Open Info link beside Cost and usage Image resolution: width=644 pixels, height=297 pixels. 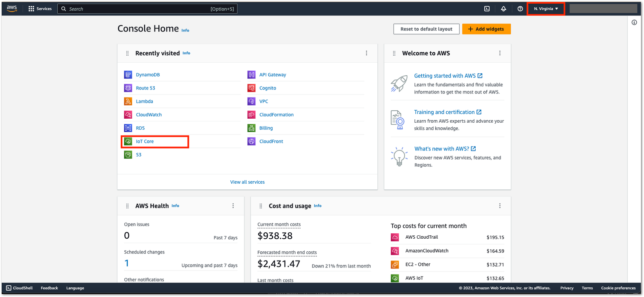tap(318, 206)
